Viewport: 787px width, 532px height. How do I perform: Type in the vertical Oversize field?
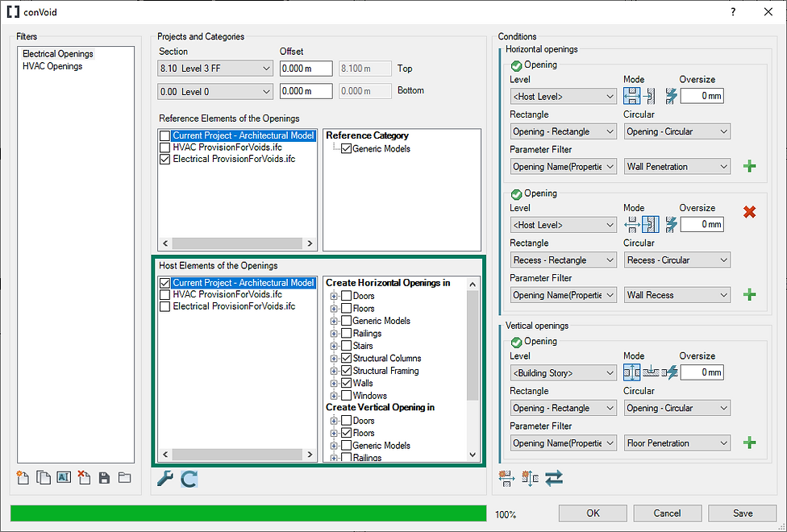pyautogui.click(x=702, y=372)
